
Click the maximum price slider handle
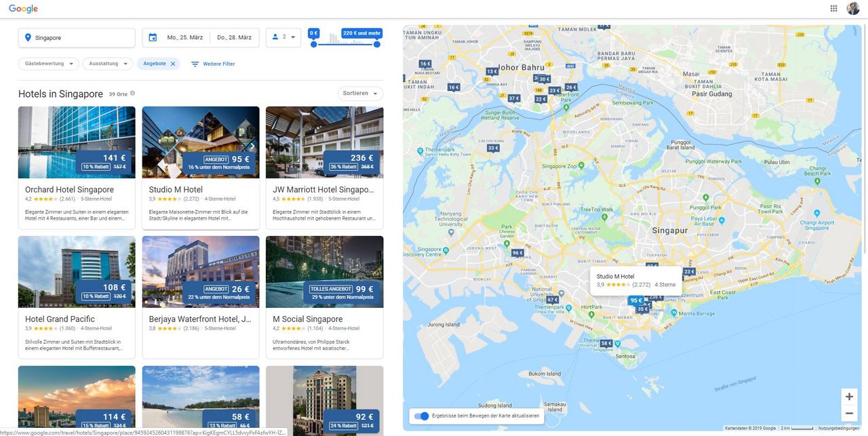click(377, 44)
